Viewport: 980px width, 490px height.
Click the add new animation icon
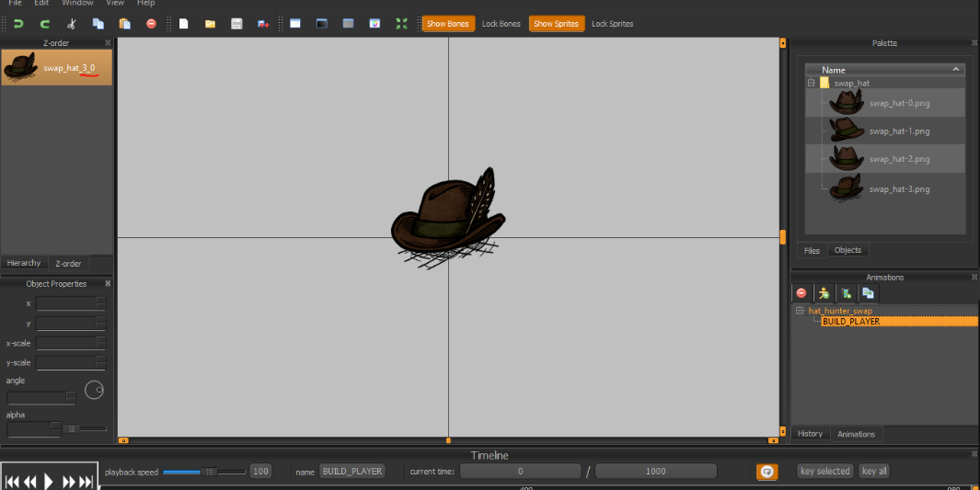(x=846, y=293)
